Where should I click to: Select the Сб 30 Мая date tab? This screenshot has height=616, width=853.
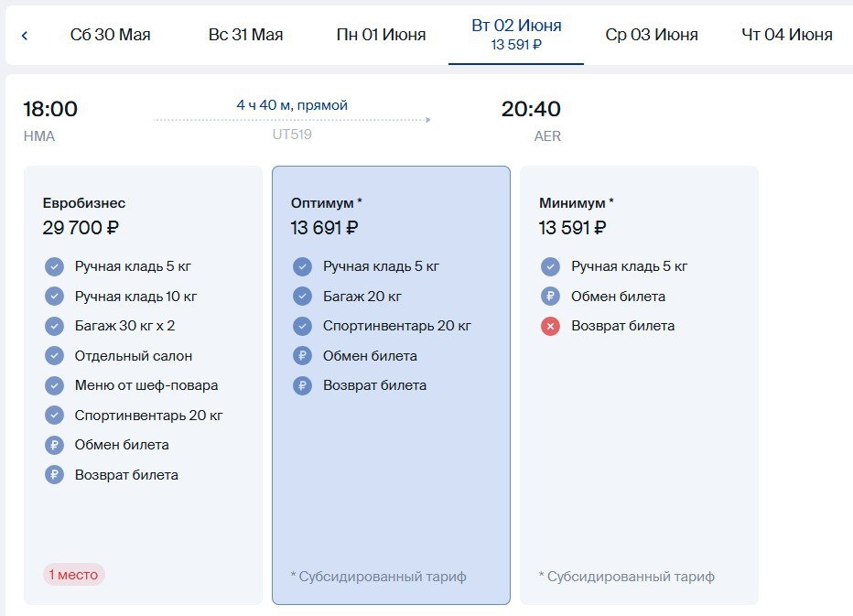tap(110, 35)
